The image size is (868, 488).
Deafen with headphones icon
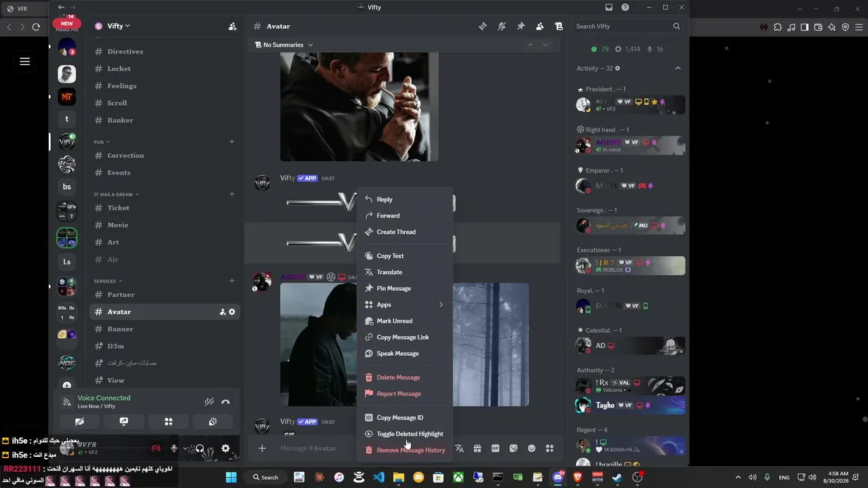(x=199, y=448)
